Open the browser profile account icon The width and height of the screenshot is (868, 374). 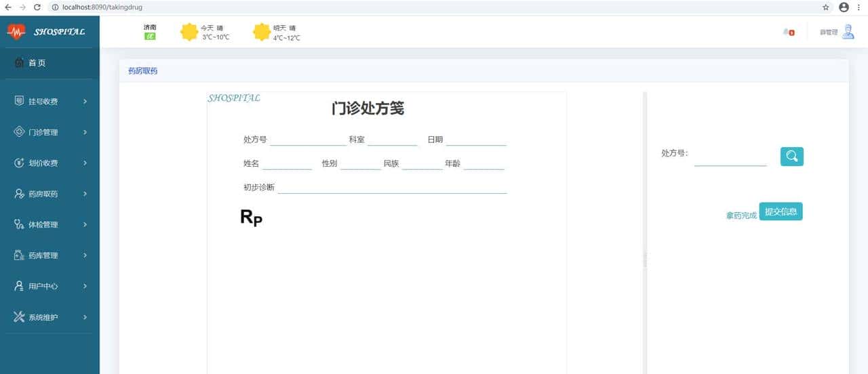coord(844,7)
